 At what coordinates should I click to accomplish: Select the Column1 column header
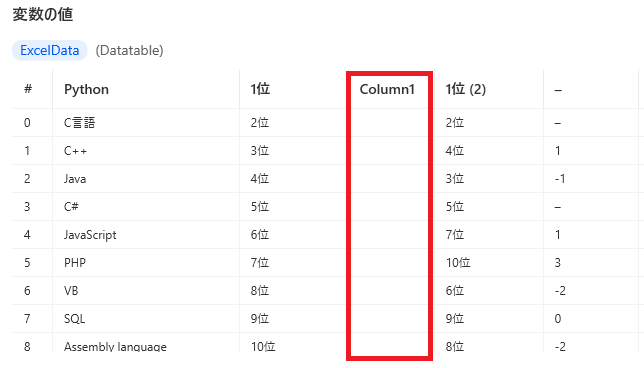coord(387,90)
